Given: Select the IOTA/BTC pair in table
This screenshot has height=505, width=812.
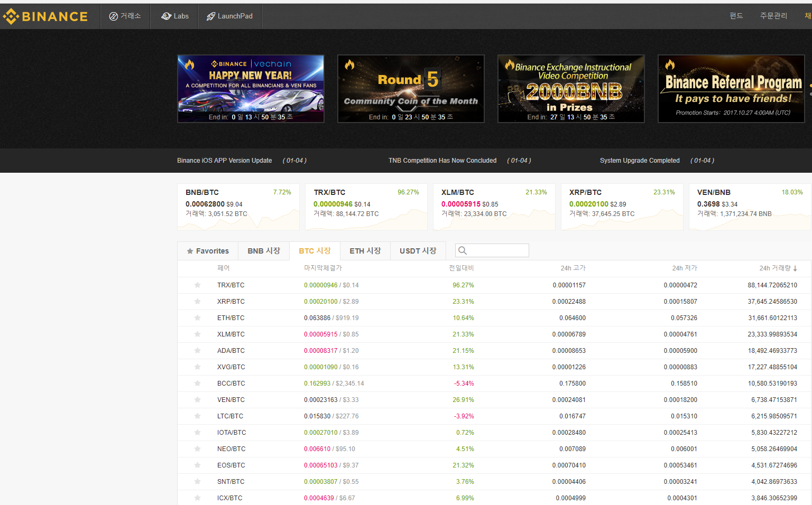Looking at the screenshot, I should point(232,433).
